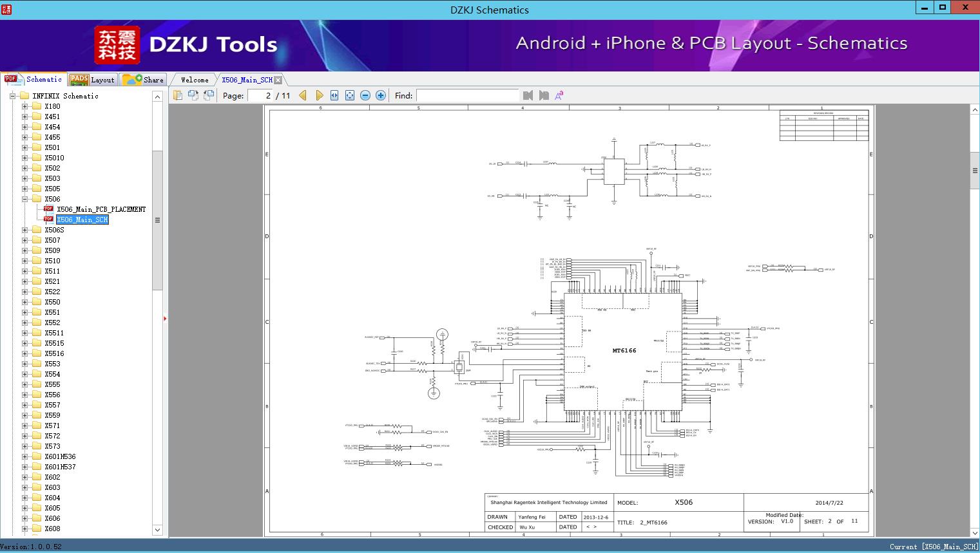
Task: Click the X180 folder icon
Action: (x=37, y=106)
